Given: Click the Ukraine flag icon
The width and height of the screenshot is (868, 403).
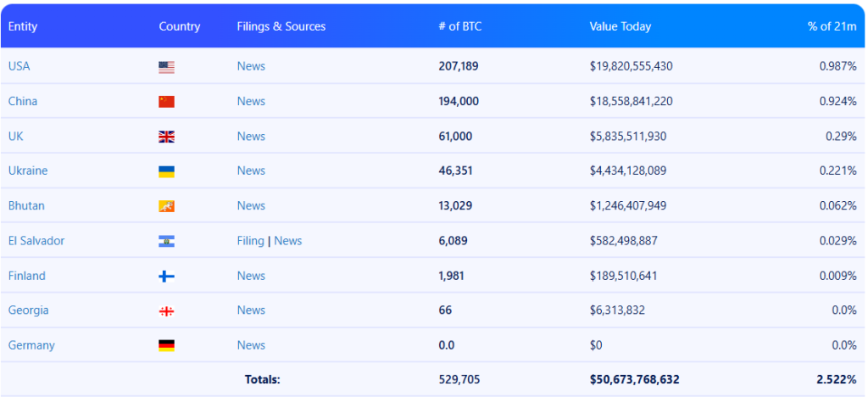Looking at the screenshot, I should pyautogui.click(x=166, y=171).
